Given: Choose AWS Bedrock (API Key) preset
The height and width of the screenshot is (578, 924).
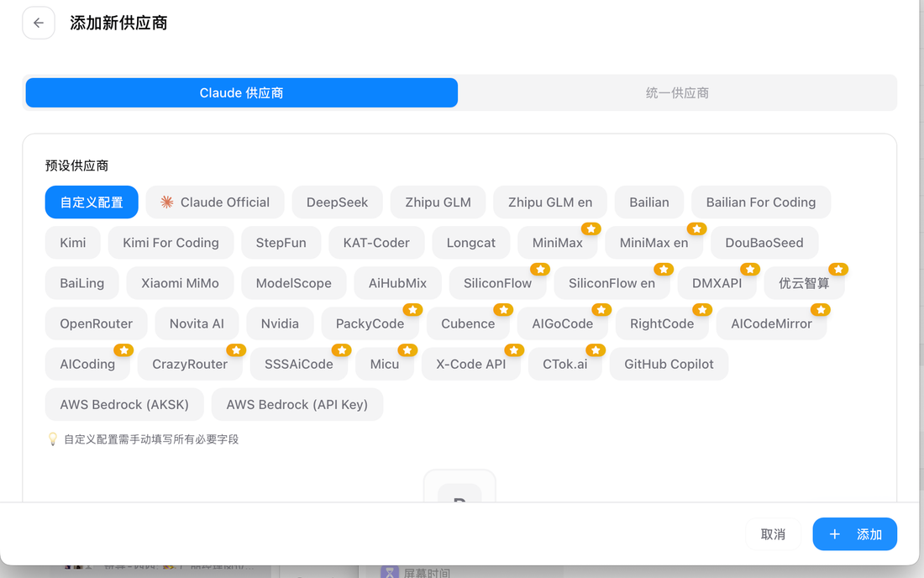Looking at the screenshot, I should coord(297,404).
